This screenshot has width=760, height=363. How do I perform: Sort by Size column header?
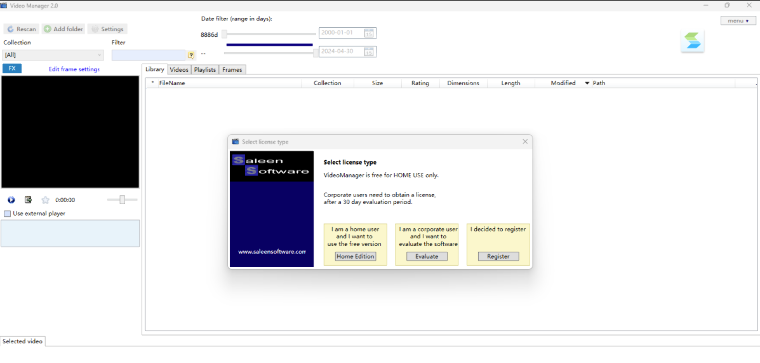click(x=378, y=83)
